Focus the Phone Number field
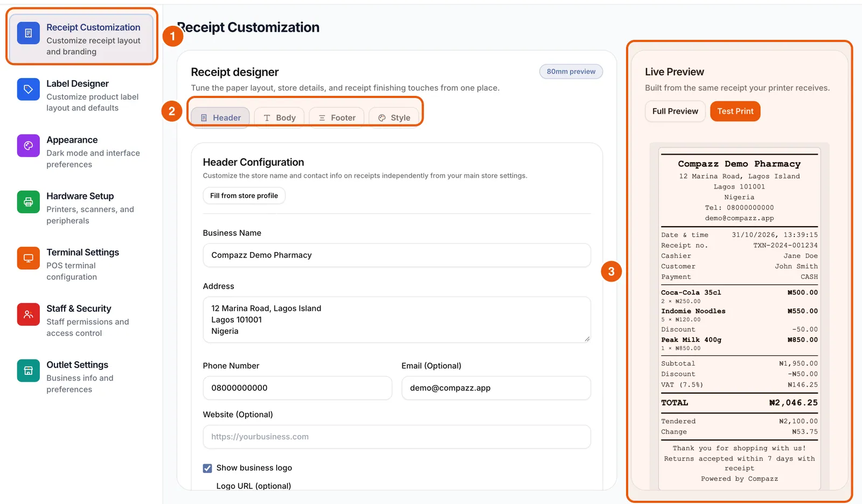This screenshot has height=504, width=862. [297, 388]
